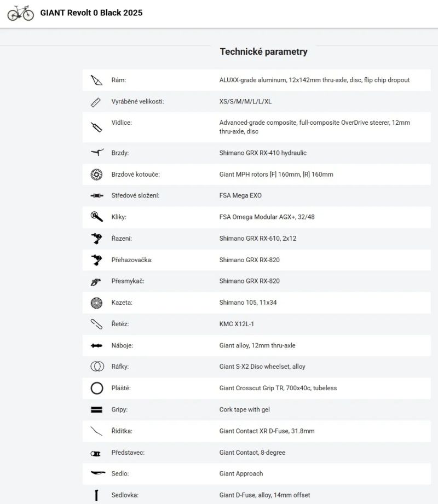Click the front derailleur icon for Přesmykač
438x504 pixels.
[96, 282]
